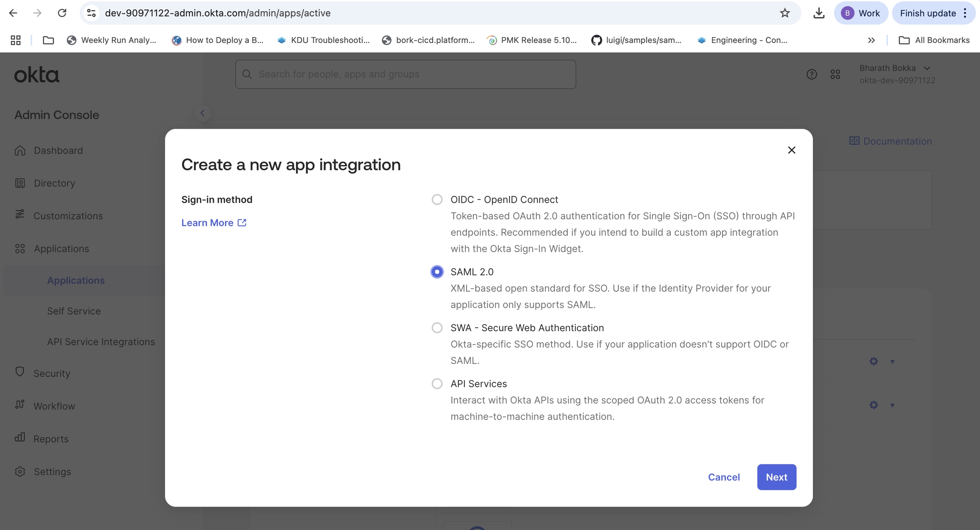This screenshot has width=980, height=530.
Task: Click the Reports chart icon
Action: pos(20,437)
